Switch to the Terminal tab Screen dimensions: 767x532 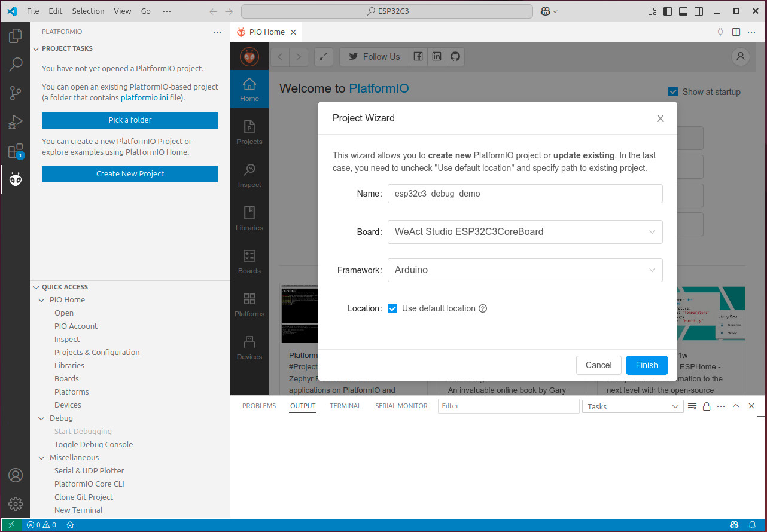345,406
